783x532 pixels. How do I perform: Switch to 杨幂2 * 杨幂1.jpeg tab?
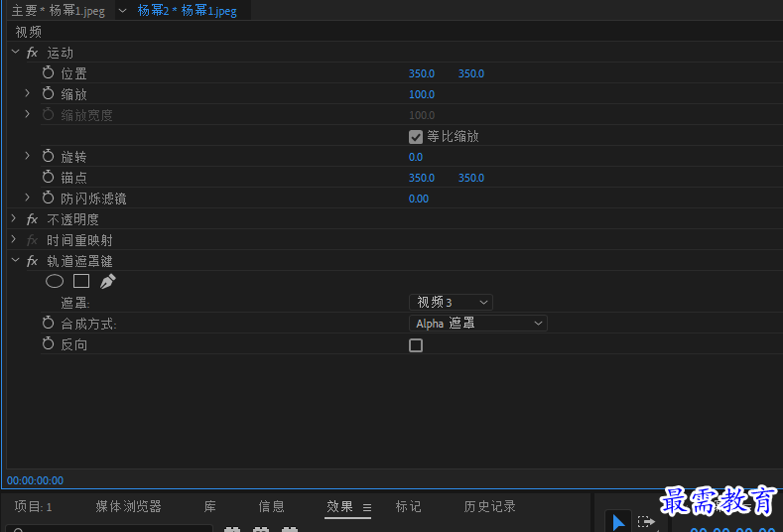tap(188, 11)
